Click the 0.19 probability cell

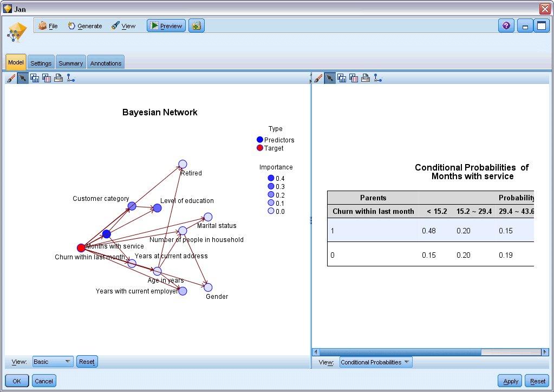[506, 255]
